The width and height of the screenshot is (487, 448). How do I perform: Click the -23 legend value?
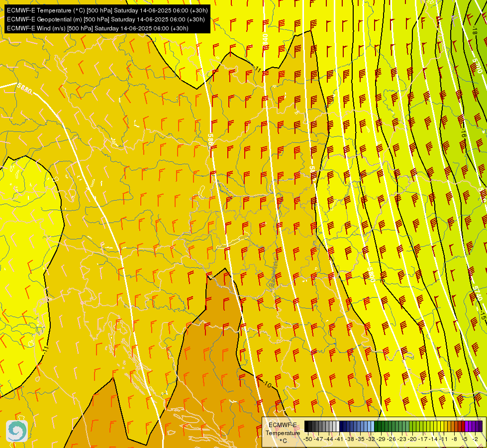tap(401, 439)
